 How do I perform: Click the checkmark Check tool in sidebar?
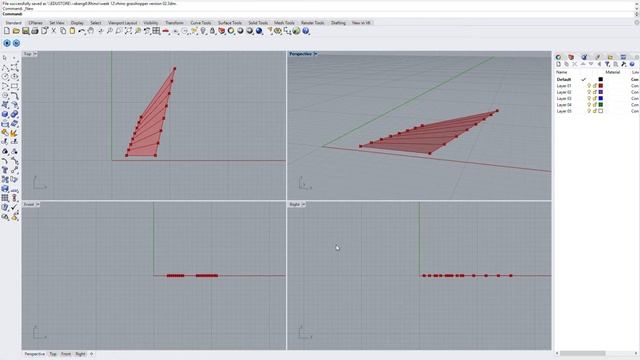click(x=14, y=207)
